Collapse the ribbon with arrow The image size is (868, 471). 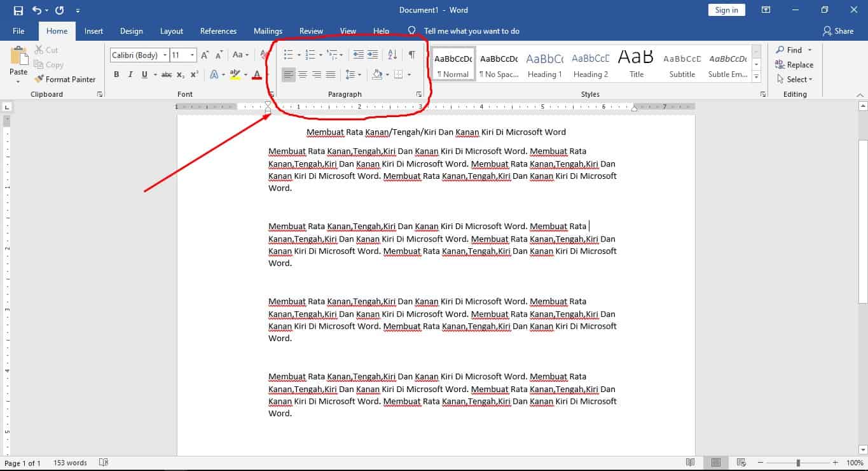pos(860,95)
